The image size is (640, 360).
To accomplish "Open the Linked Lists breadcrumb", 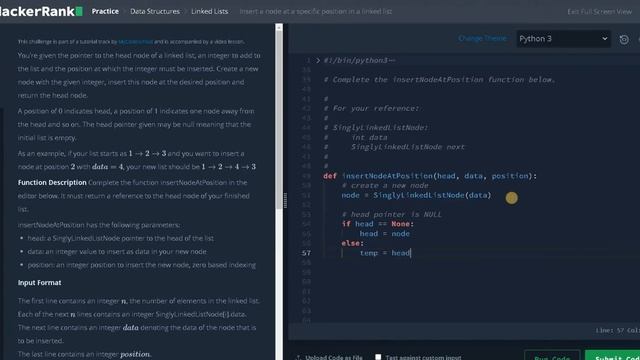I will (209, 11).
